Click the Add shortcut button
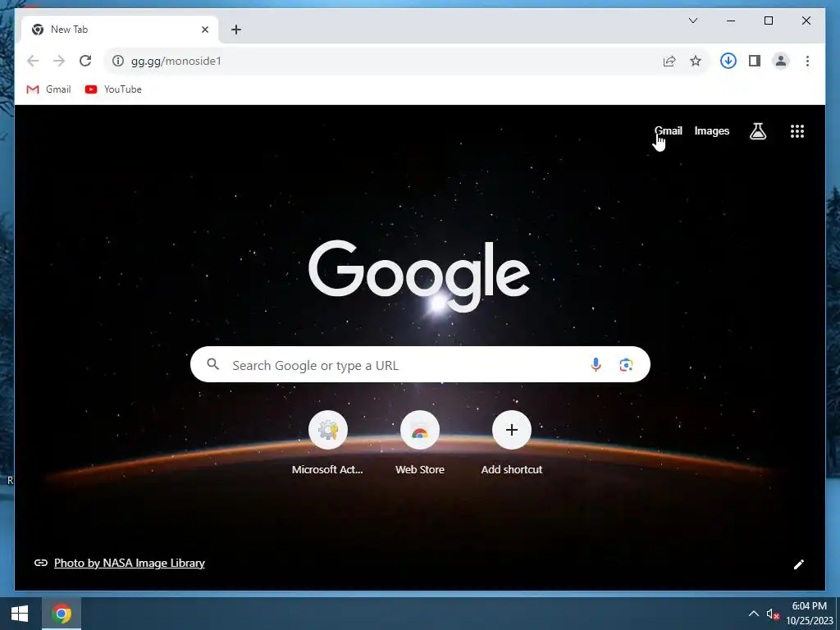This screenshot has width=840, height=630. coord(512,443)
